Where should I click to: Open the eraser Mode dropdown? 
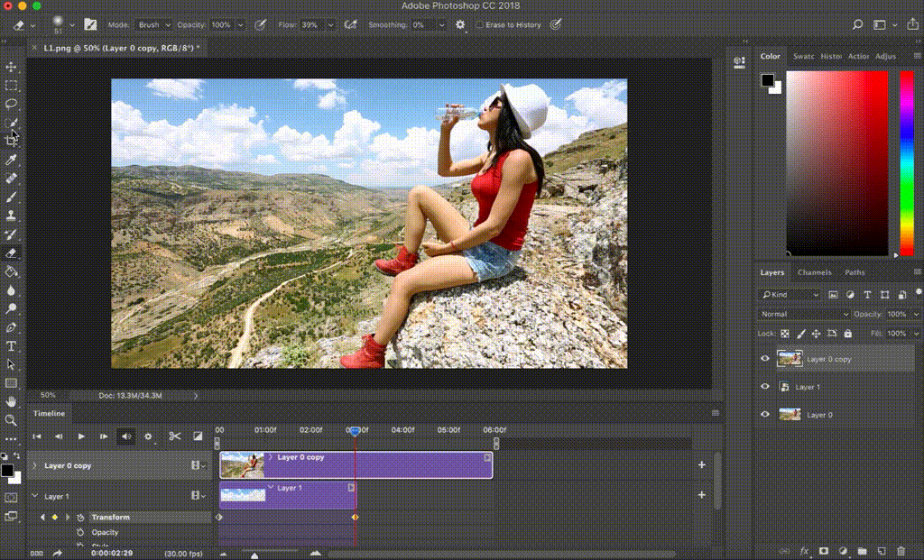[153, 24]
